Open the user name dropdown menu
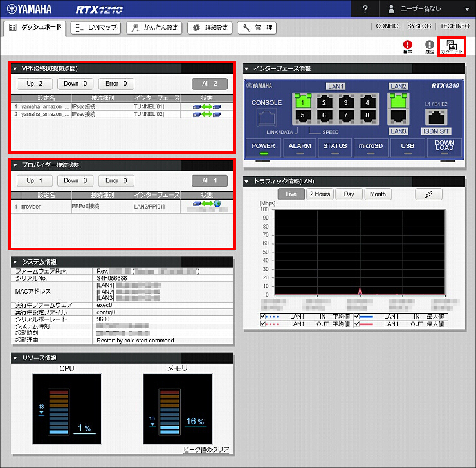 tap(428, 9)
